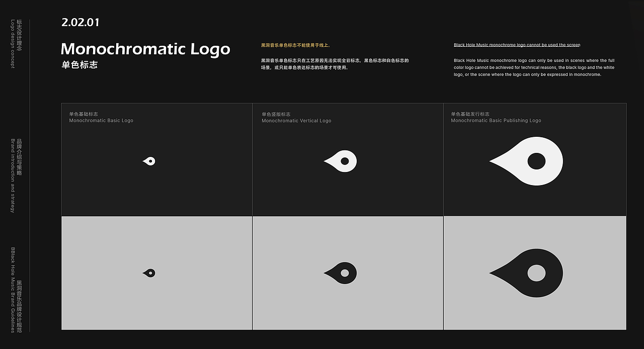644x349 pixels.
Task: Click the black vertical logo on gray panel
Action: [x=341, y=273]
